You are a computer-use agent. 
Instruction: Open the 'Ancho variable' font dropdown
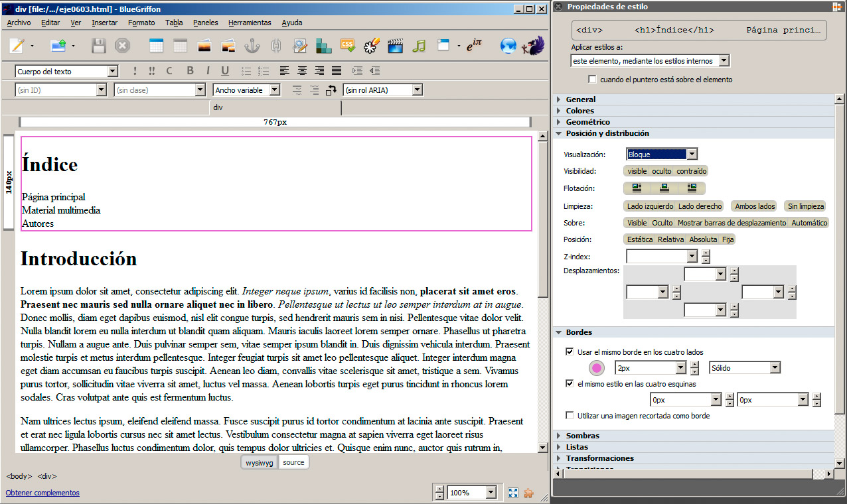click(x=246, y=90)
